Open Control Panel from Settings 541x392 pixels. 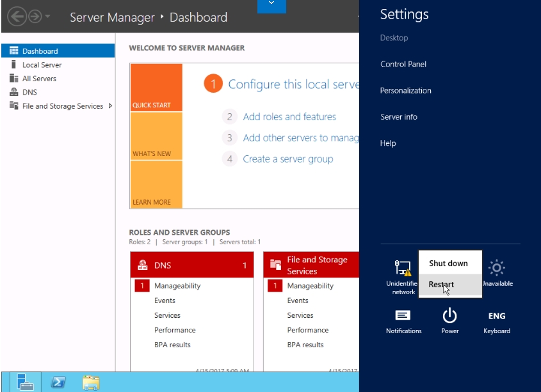[x=403, y=64]
